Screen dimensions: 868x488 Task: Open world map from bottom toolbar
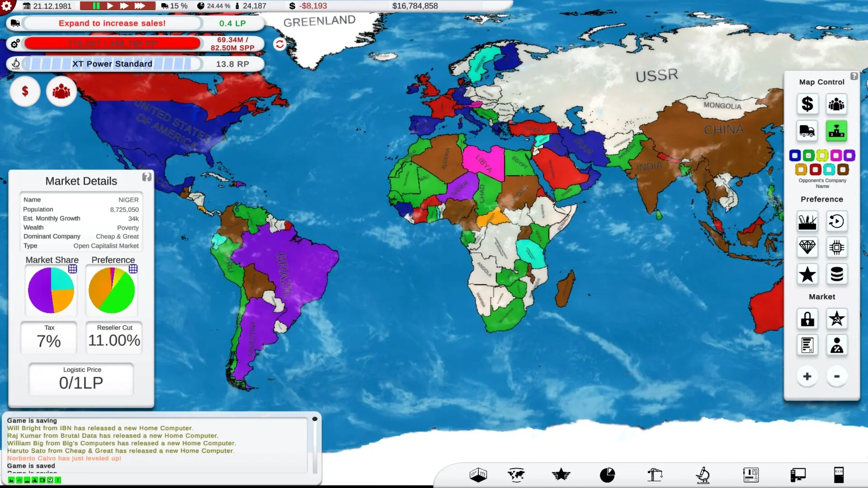click(x=516, y=475)
